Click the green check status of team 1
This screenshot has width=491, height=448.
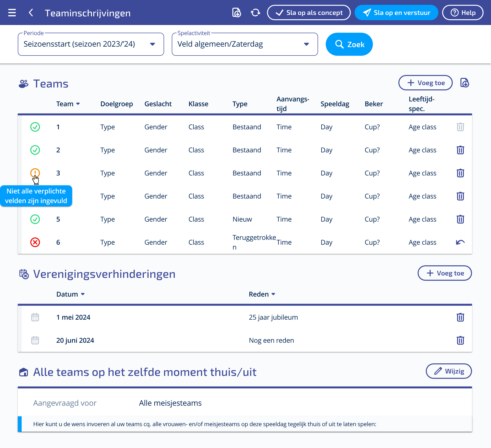35,127
